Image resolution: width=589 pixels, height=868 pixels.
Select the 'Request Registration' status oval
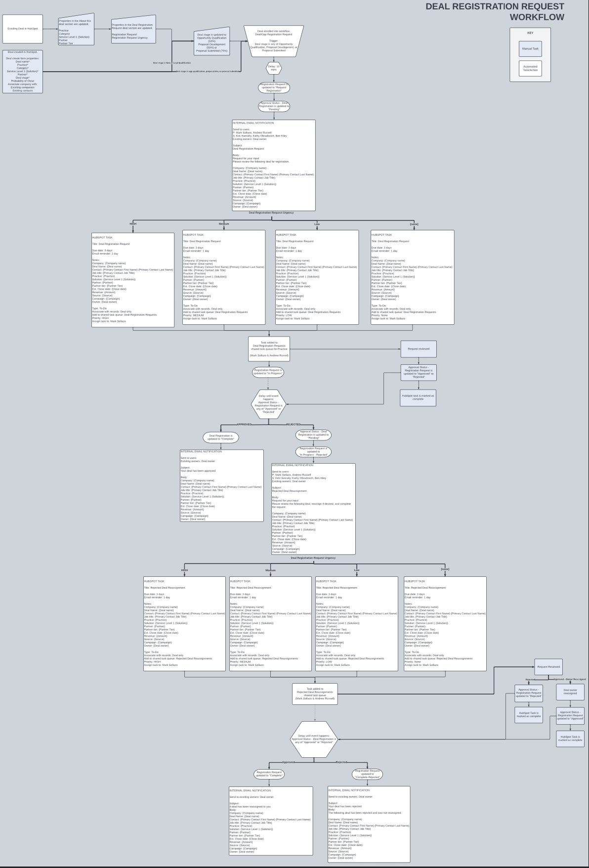click(274, 87)
